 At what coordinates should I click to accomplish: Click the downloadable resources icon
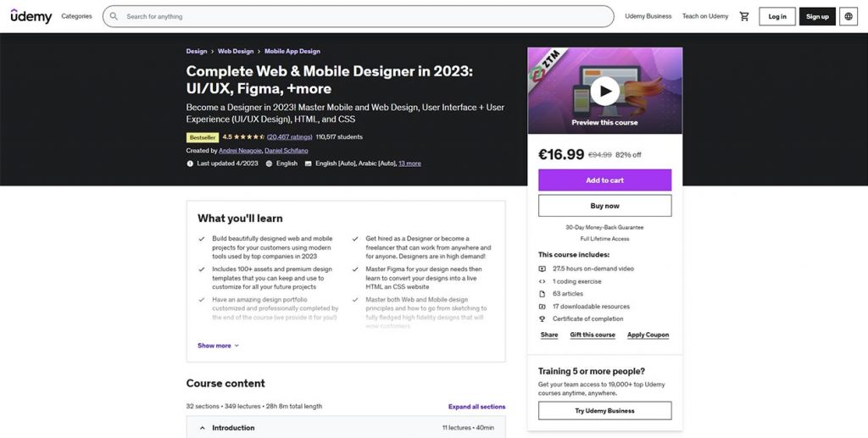pos(542,307)
